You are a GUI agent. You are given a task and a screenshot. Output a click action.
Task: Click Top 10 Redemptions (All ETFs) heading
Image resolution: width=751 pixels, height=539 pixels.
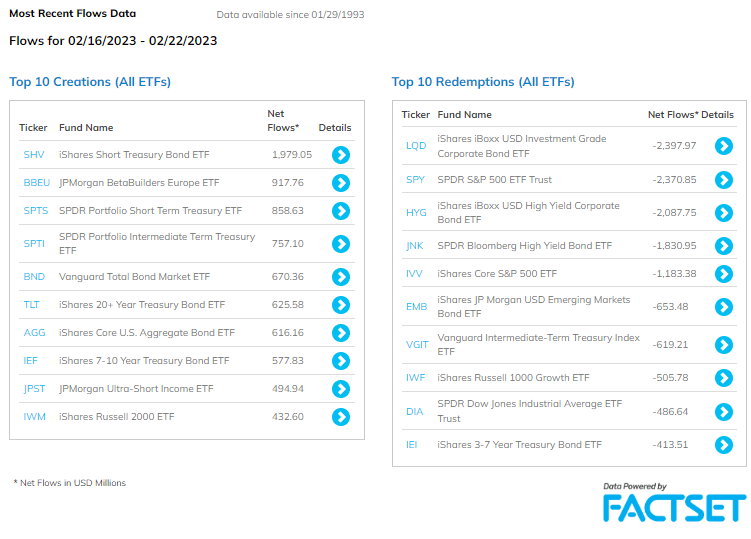click(483, 82)
